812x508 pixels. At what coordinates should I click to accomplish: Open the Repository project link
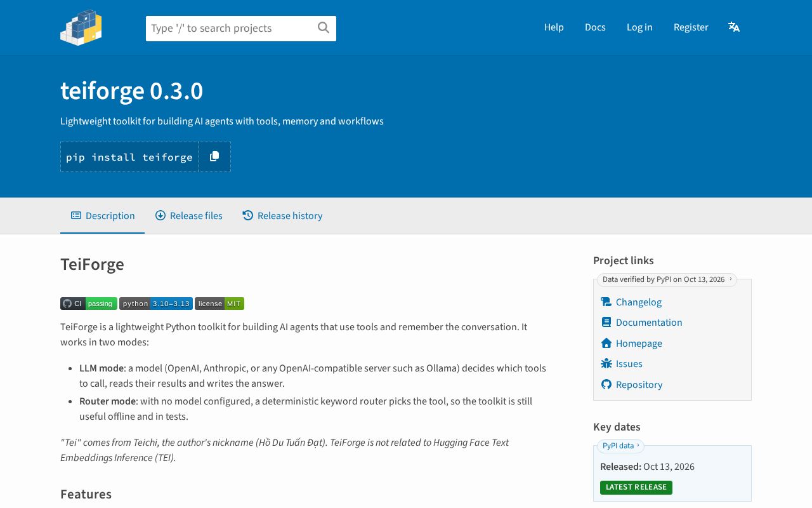pos(639,385)
